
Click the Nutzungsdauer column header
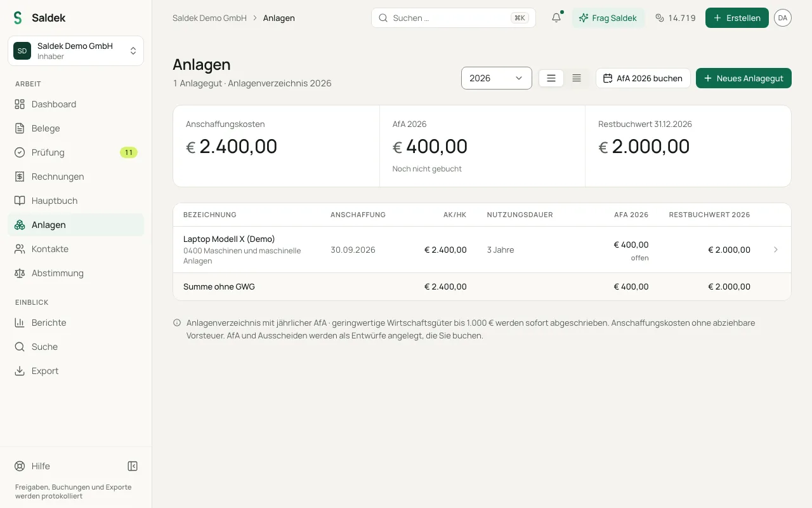[520, 215]
